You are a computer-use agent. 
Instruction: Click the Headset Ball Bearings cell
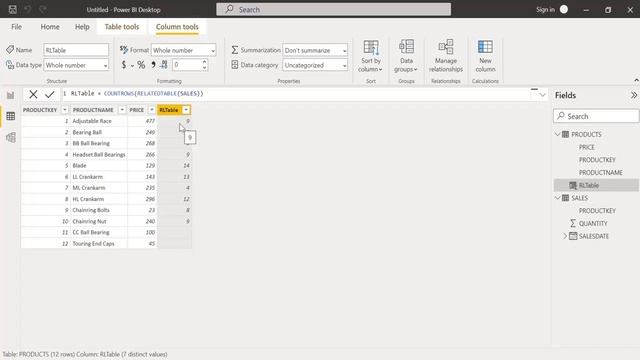point(99,154)
